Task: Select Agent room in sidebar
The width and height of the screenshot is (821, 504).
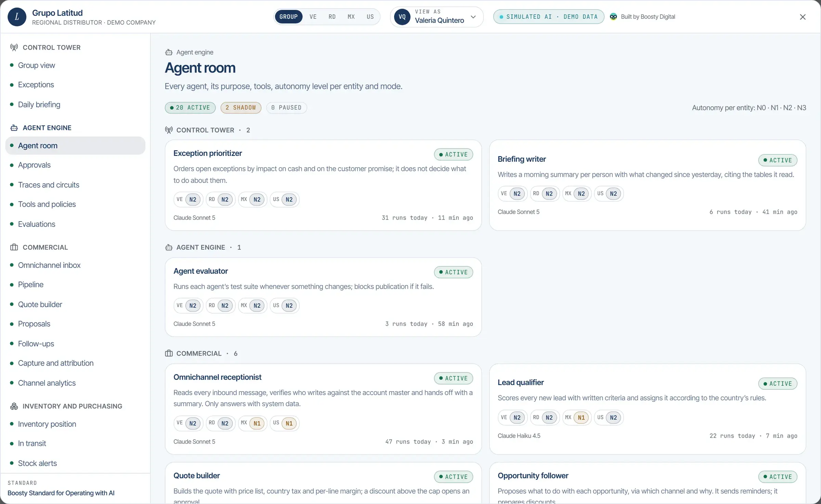Action: [x=75, y=146]
